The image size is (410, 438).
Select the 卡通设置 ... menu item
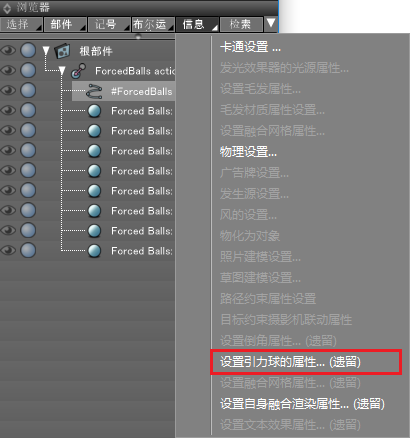pyautogui.click(x=250, y=47)
